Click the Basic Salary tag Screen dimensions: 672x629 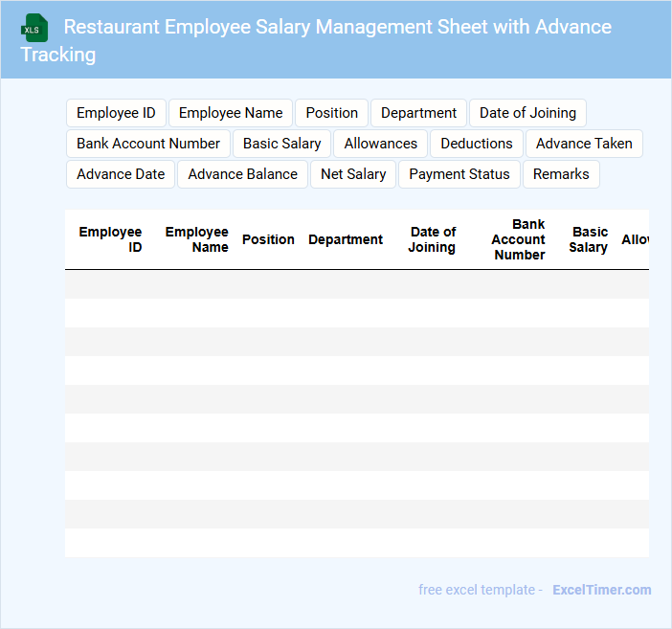coord(281,144)
